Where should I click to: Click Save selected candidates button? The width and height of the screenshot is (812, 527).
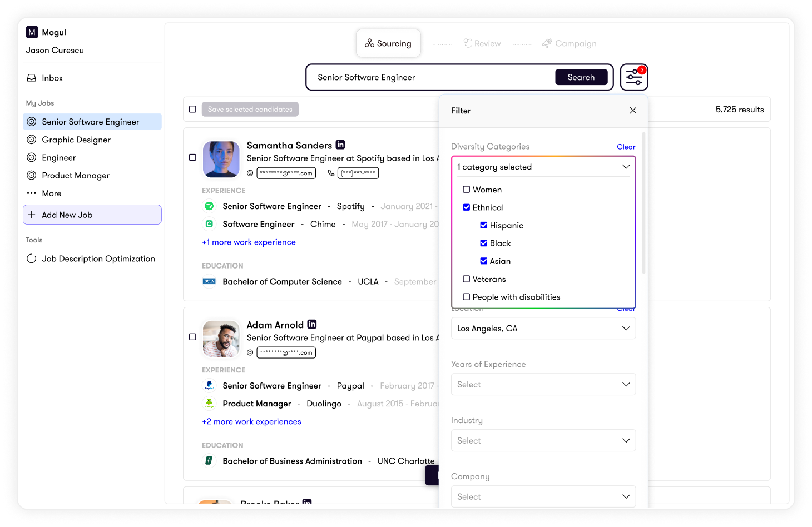click(x=250, y=110)
